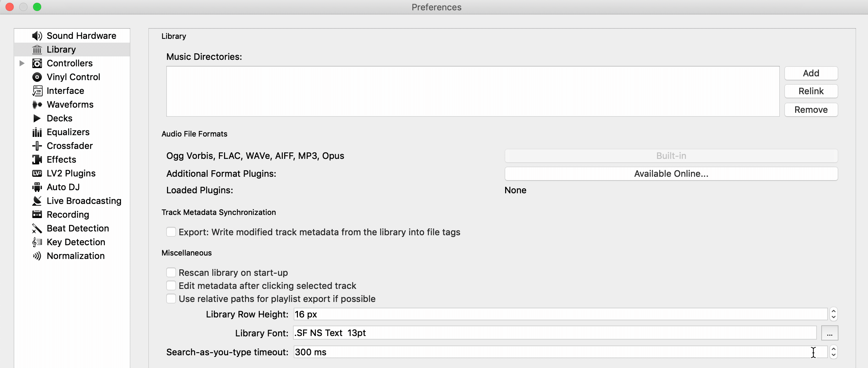Image resolution: width=868 pixels, height=368 pixels.
Task: Select LV2 Plugins in the sidebar
Action: click(x=71, y=173)
